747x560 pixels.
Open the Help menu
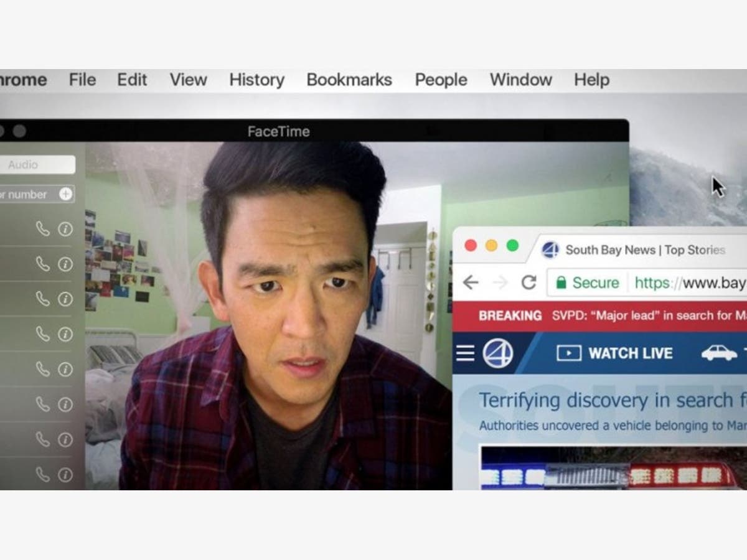pos(591,80)
